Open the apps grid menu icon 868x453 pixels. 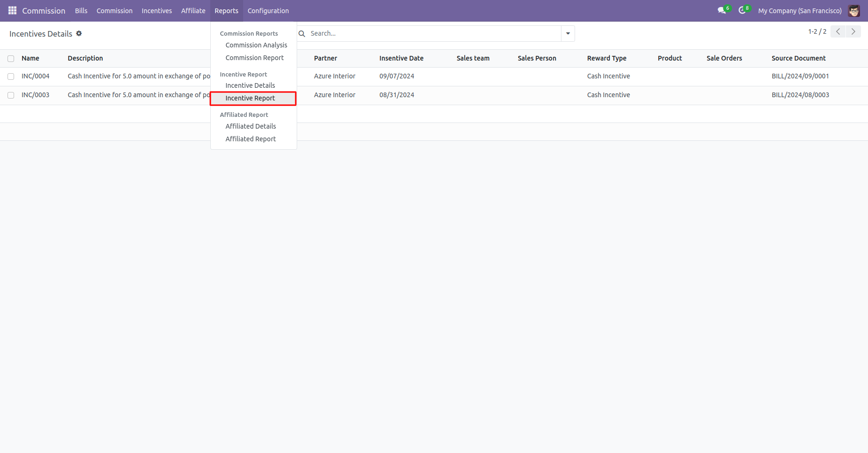click(x=13, y=10)
